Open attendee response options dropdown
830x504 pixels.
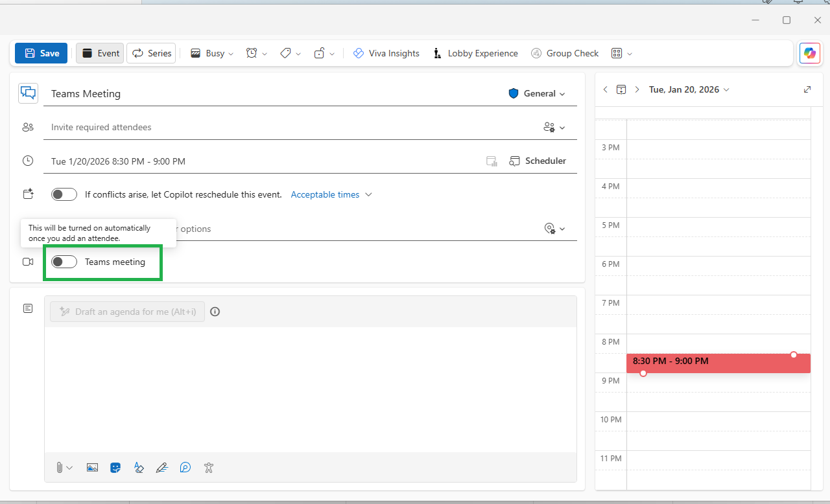(554, 127)
